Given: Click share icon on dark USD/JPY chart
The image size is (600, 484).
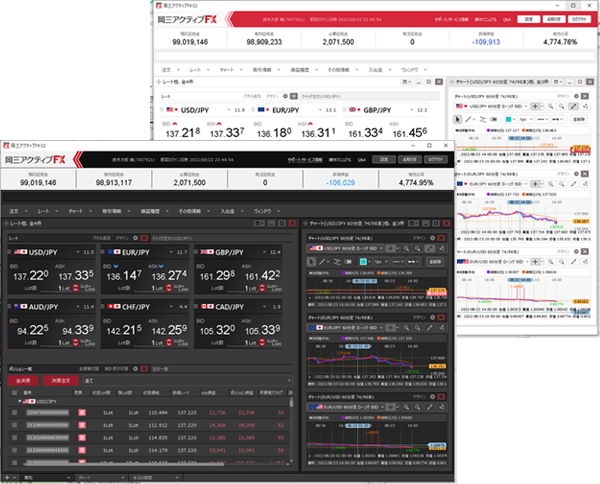Looking at the screenshot, I should pyautogui.click(x=442, y=248).
